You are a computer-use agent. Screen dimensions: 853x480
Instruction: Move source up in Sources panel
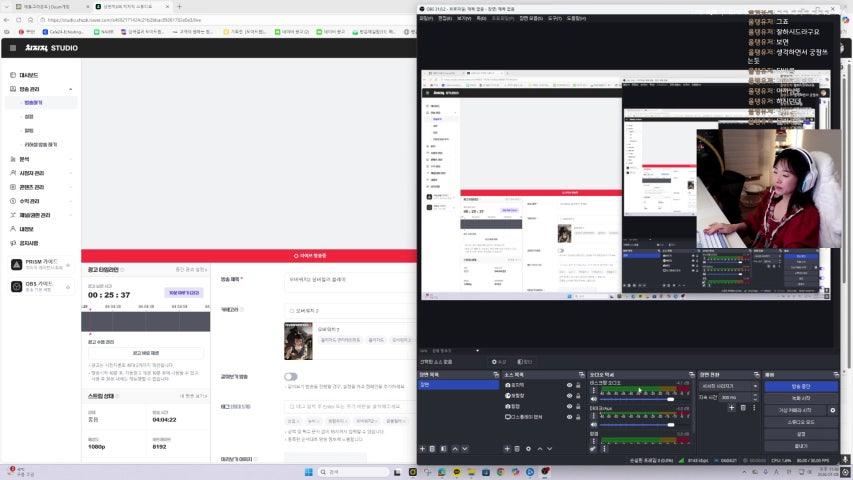point(540,449)
